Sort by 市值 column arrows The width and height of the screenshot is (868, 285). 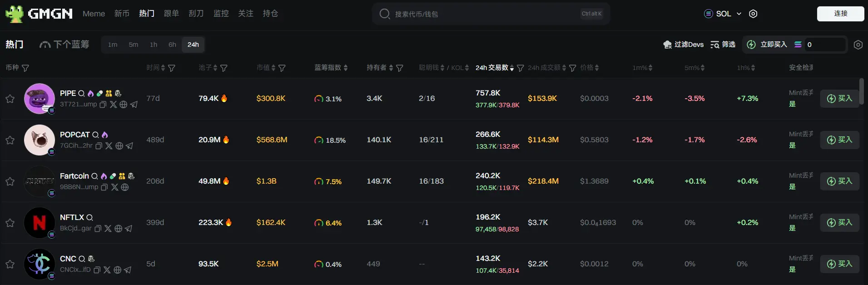[273, 68]
